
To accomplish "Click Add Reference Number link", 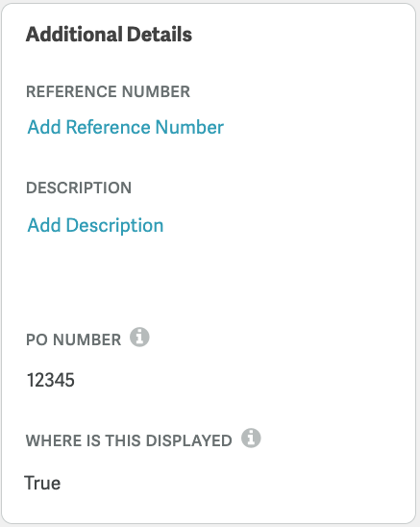I will click(125, 127).
